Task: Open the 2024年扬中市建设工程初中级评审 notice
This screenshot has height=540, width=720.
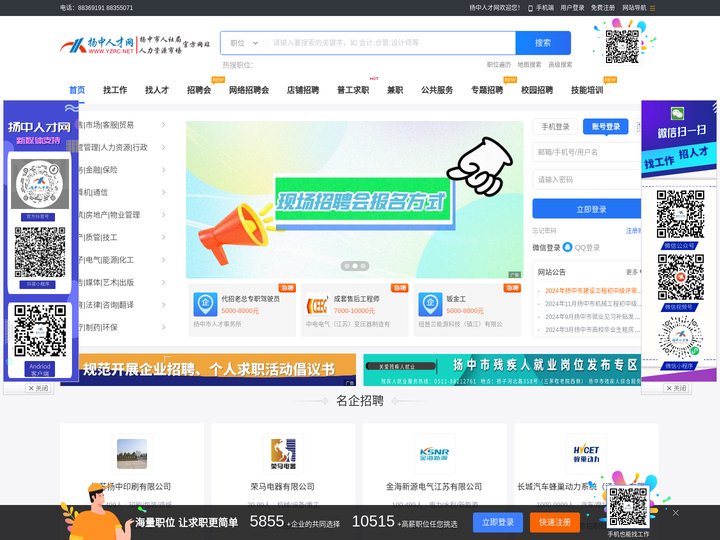Action: (x=592, y=291)
